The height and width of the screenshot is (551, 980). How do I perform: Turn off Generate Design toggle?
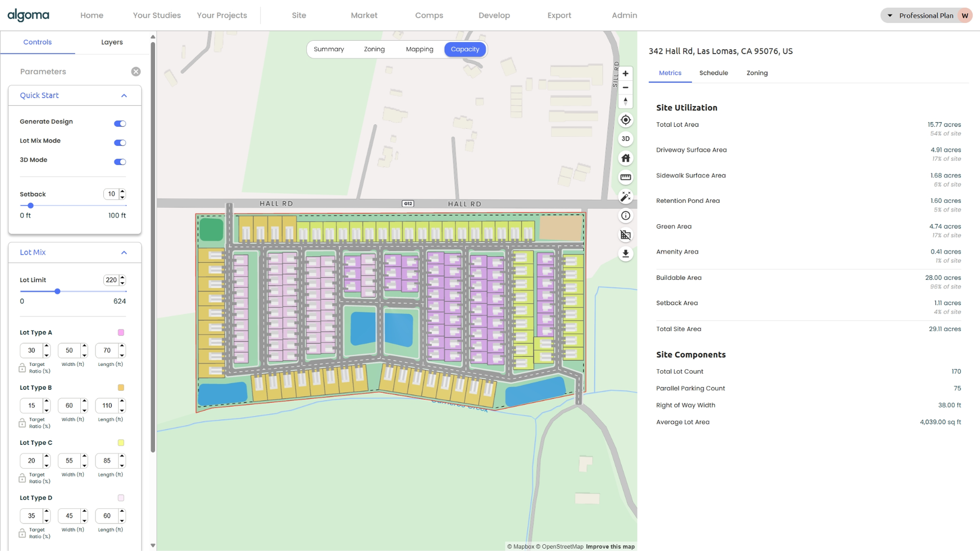(120, 123)
